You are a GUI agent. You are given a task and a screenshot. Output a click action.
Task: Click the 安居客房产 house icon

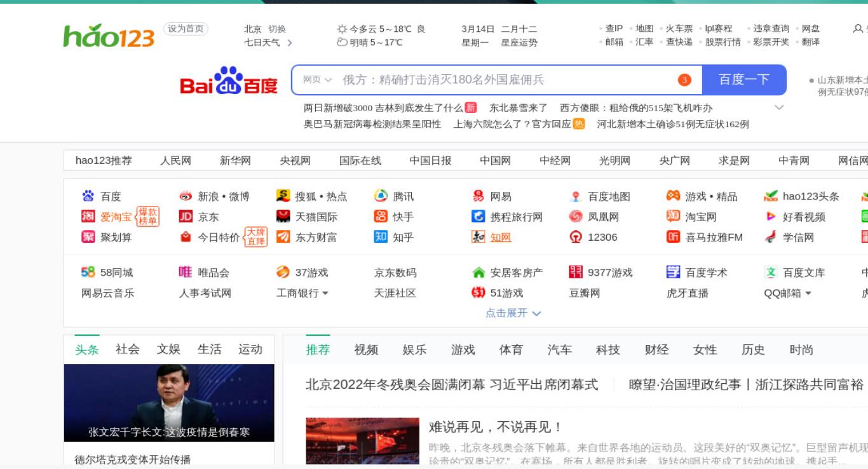478,273
